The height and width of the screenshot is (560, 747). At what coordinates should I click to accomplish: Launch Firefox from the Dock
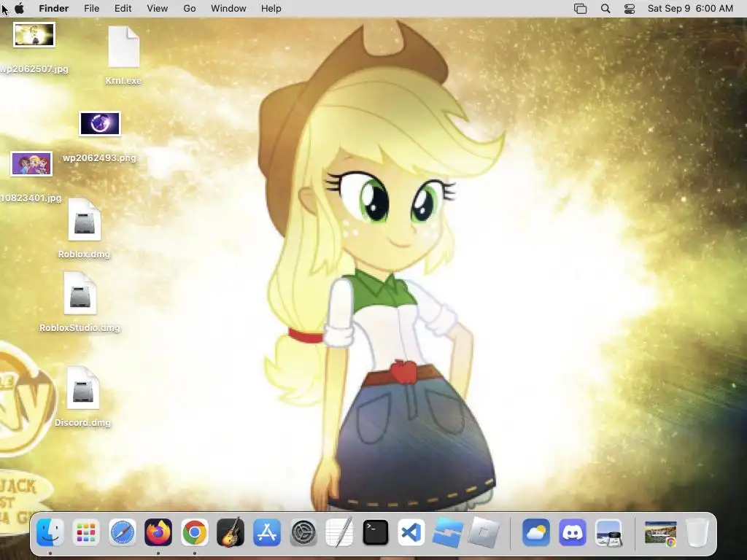click(158, 532)
